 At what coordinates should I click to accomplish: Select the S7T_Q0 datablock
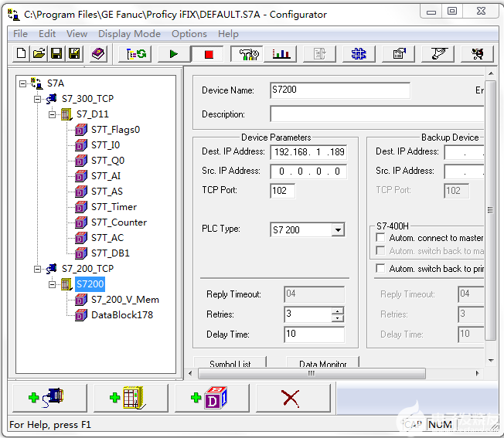[x=107, y=161]
